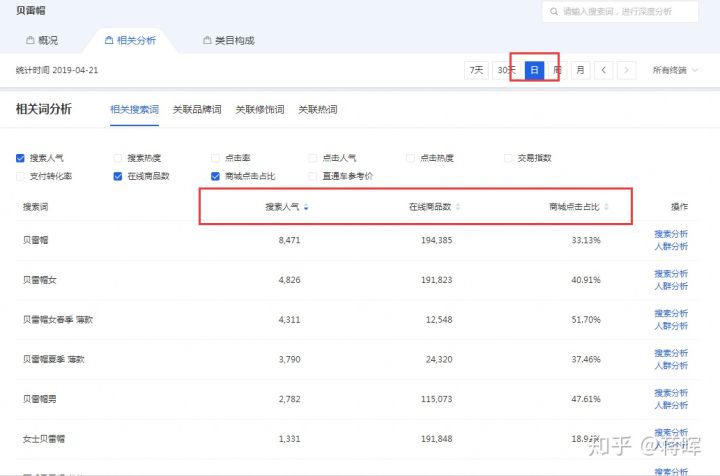Choose the 30天 time range
This screenshot has width=720, height=476.
[506, 70]
